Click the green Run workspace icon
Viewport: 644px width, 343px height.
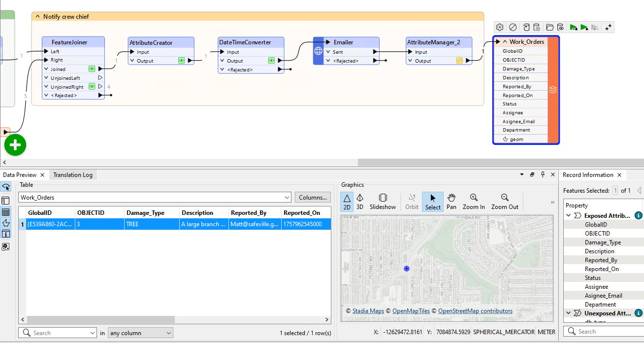[x=585, y=27]
